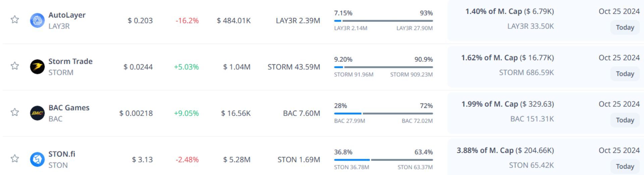Click the AutoLayer unlock progress bar
The height and width of the screenshot is (175, 644).
tap(383, 21)
